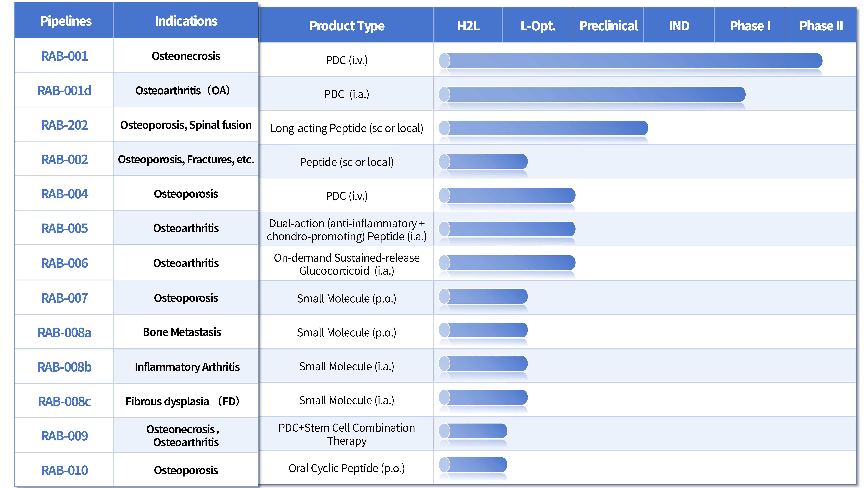The width and height of the screenshot is (868, 488).
Task: Click the RAB-008b progress bar
Action: pyautogui.click(x=483, y=364)
